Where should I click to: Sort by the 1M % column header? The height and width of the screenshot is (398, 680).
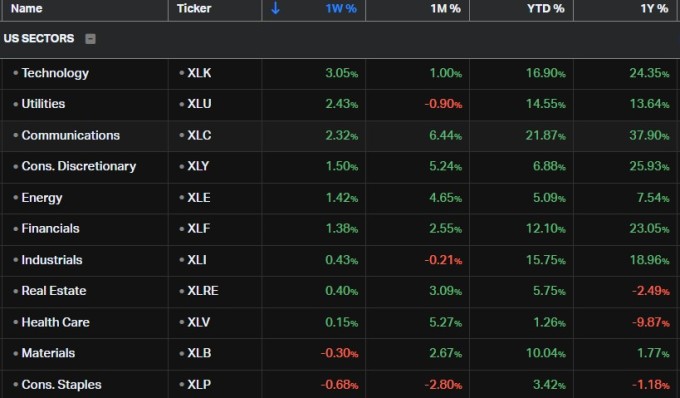[445, 8]
